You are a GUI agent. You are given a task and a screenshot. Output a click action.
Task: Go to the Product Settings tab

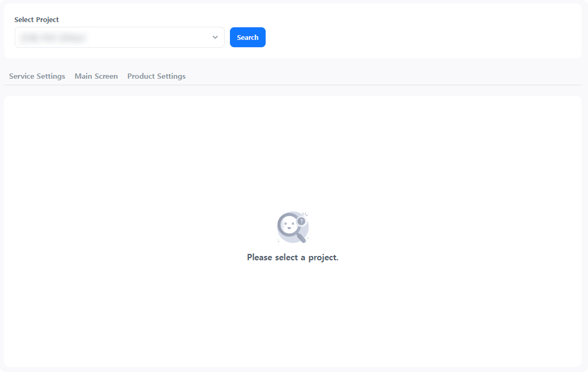pos(156,76)
